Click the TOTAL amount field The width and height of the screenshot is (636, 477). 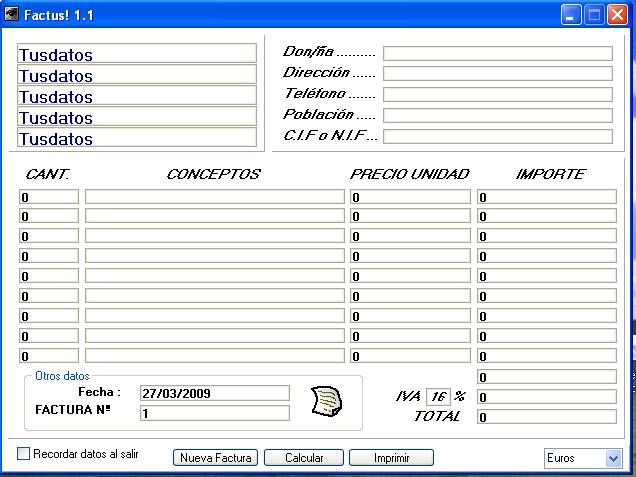547,417
